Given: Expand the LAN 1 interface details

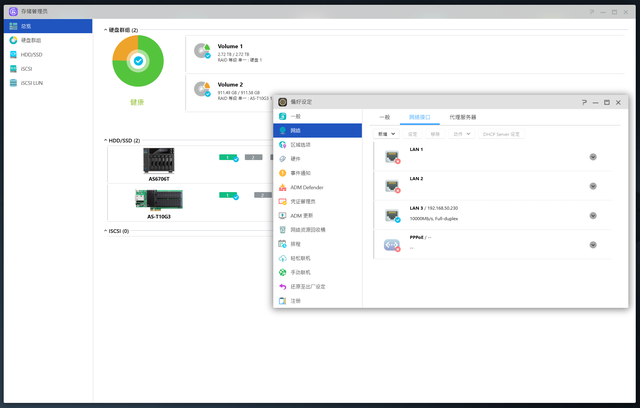Looking at the screenshot, I should 593,157.
